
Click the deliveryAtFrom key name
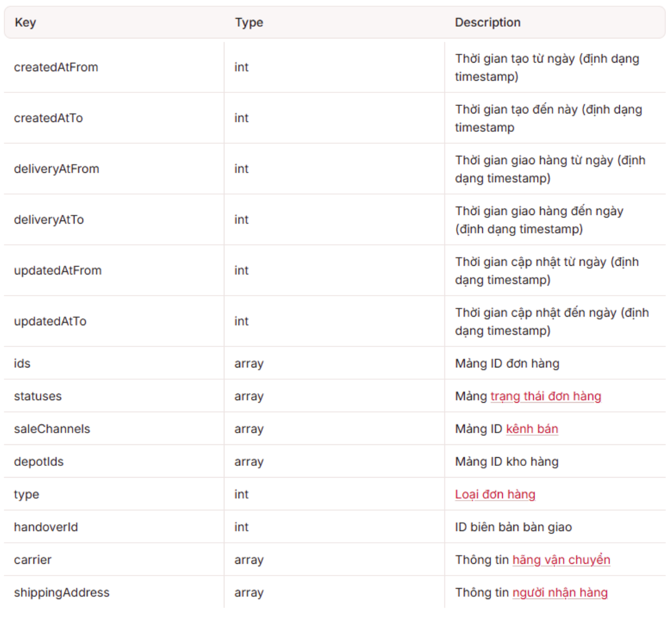[56, 169]
